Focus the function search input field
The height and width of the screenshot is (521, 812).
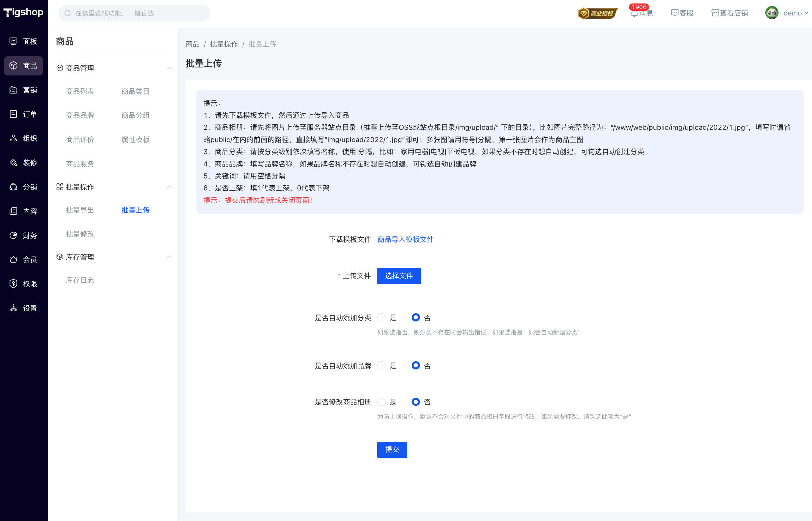coord(139,13)
